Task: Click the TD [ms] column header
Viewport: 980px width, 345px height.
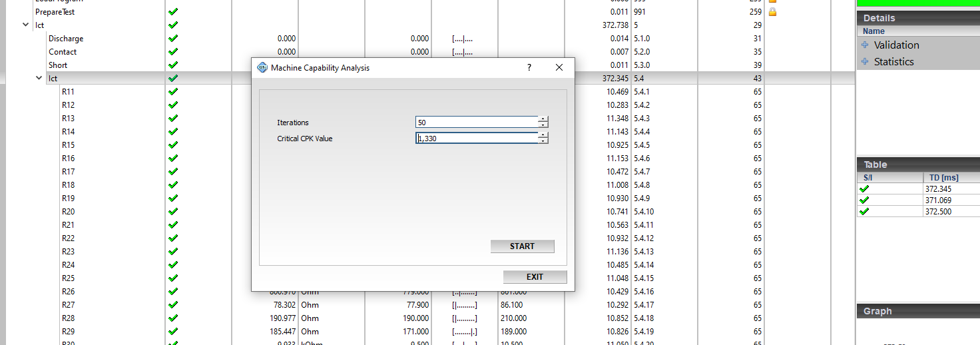Action: [944, 178]
